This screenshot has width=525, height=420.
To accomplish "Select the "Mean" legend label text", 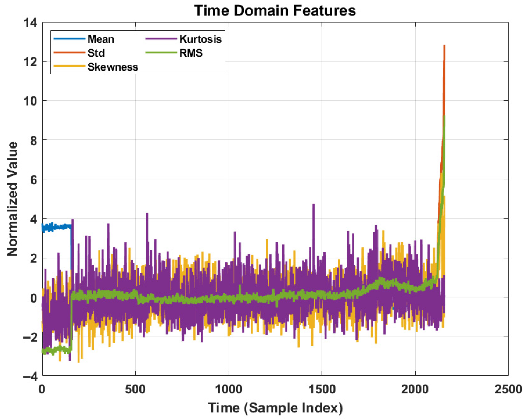I will tap(101, 39).
